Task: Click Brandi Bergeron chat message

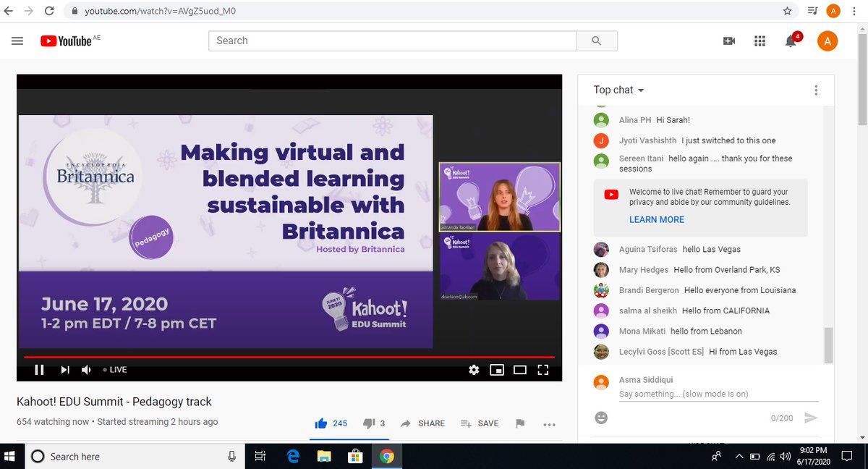Action: pos(740,290)
